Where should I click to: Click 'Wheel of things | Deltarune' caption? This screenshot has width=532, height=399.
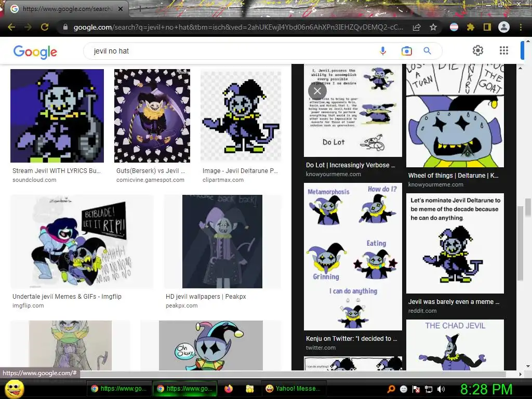click(x=453, y=176)
